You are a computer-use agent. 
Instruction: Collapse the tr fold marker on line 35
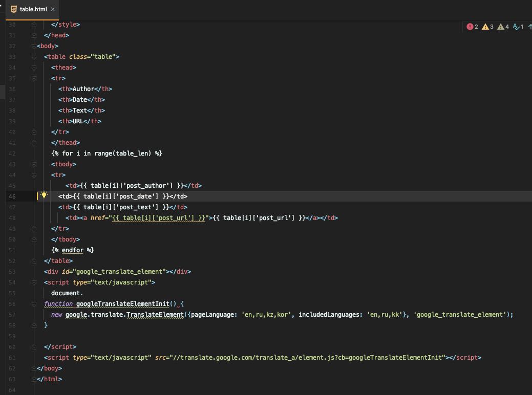click(34, 78)
